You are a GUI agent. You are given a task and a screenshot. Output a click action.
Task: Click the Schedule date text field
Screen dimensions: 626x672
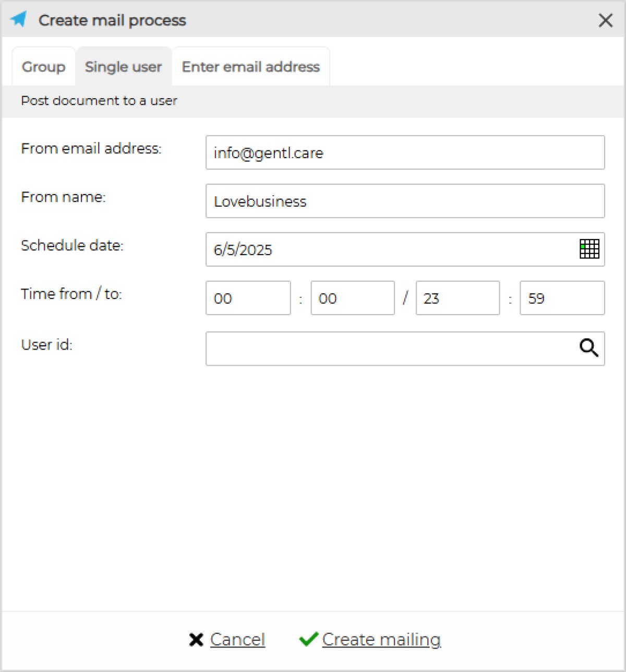pyautogui.click(x=391, y=249)
